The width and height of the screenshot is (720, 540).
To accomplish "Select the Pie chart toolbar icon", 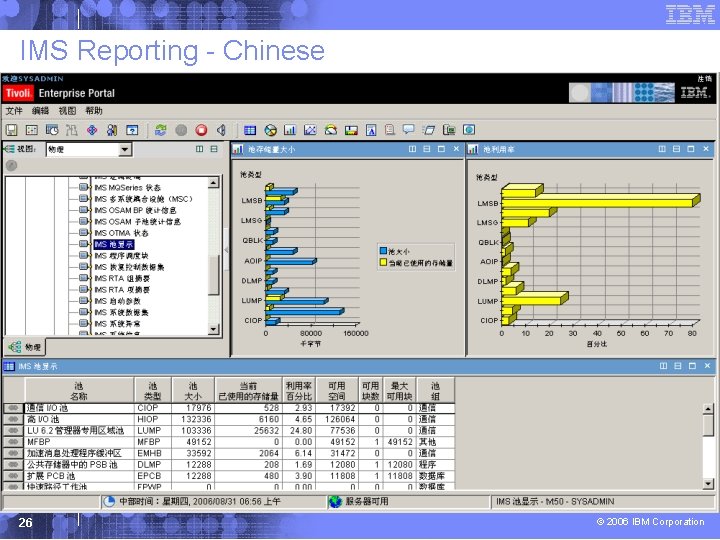I will point(270,130).
